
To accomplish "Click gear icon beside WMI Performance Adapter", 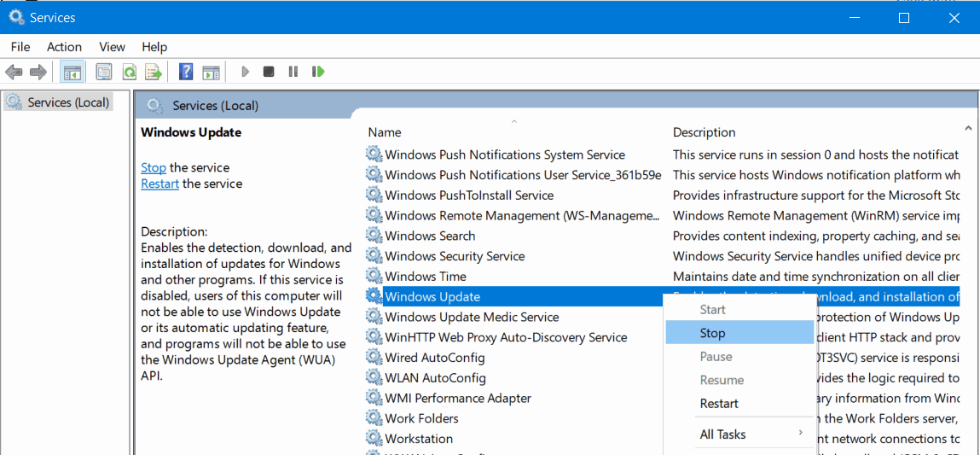I will [374, 398].
